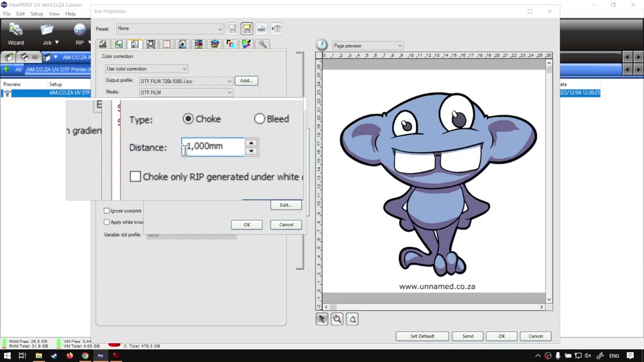Open the Setup menu
Image resolution: width=644 pixels, height=362 pixels.
(37, 14)
